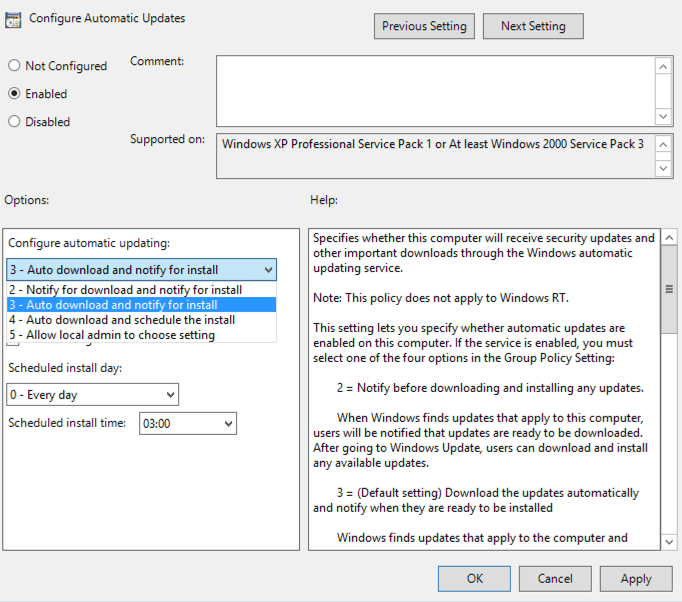Click the Supported on text 'Windows XP Professional Service Pack 1'
This screenshot has width=682, height=602.
pos(327,144)
